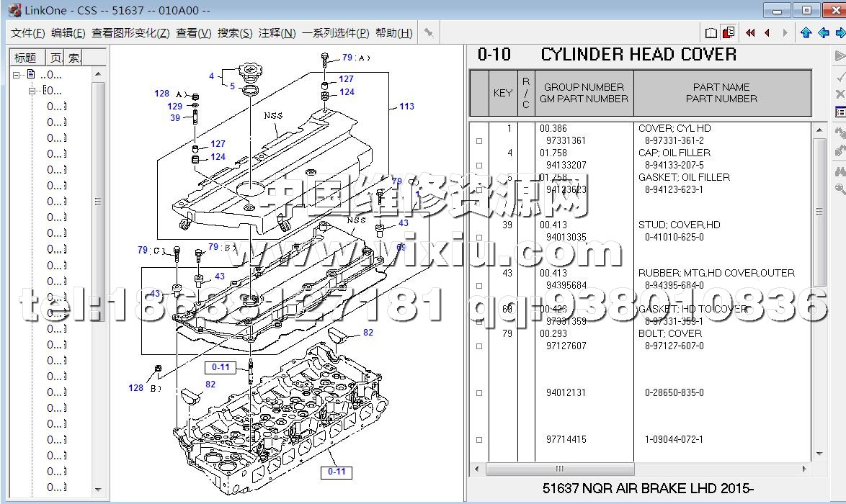Click the red book with list icon
This screenshot has height=504, width=846.
coord(729,33)
